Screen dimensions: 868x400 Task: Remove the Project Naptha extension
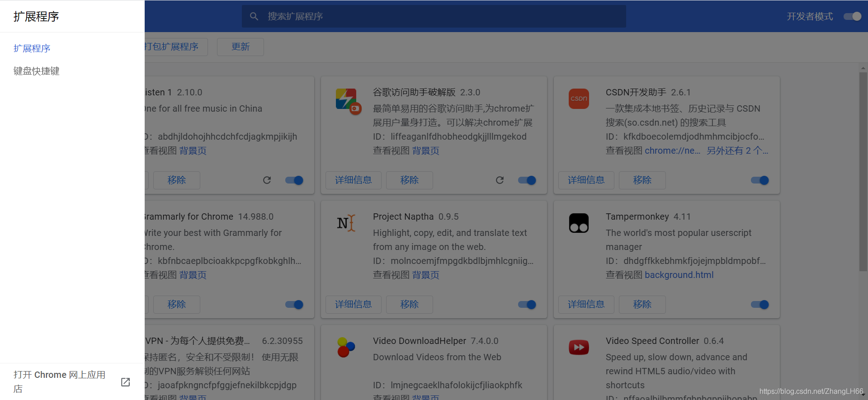click(410, 305)
